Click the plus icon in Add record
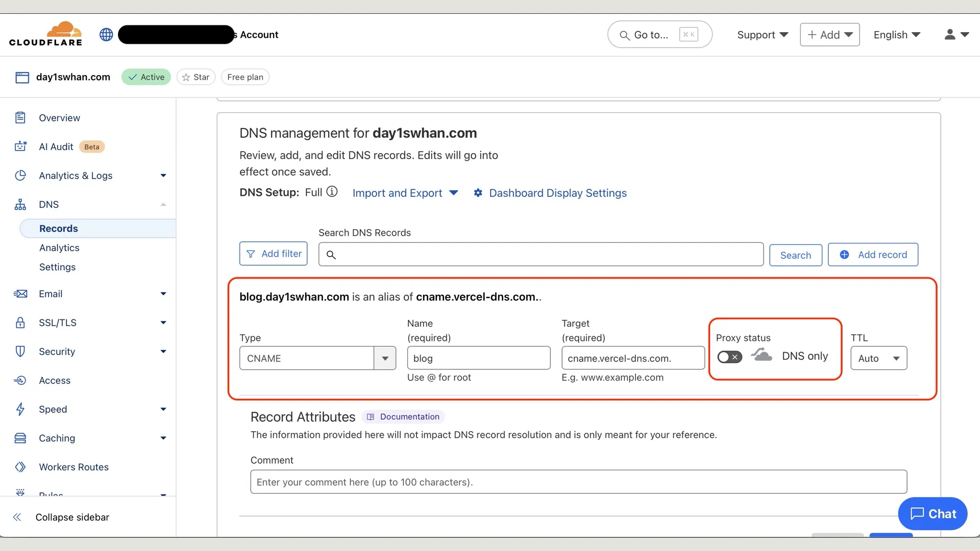This screenshot has height=551, width=980. click(845, 255)
